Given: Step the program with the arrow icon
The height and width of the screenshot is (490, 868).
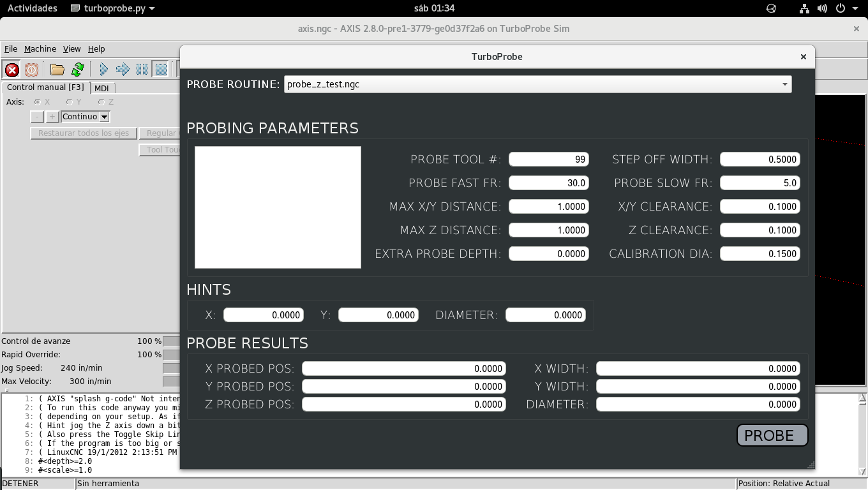Looking at the screenshot, I should coord(123,70).
